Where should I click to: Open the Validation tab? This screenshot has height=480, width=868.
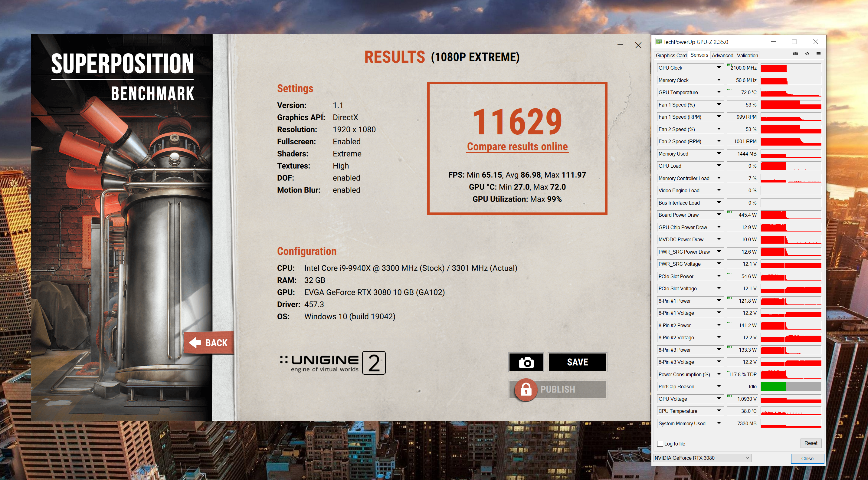tap(747, 55)
